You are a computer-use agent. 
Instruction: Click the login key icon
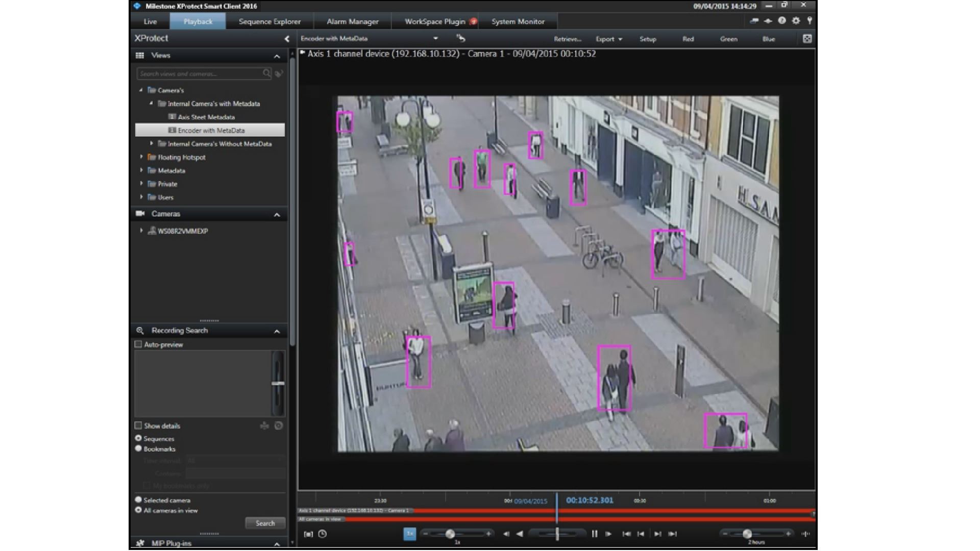pyautogui.click(x=810, y=21)
